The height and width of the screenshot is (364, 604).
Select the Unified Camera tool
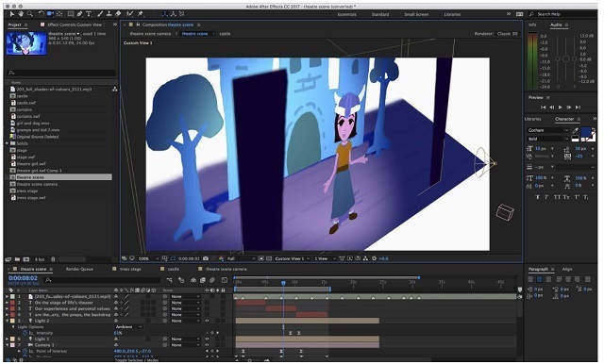click(x=50, y=14)
